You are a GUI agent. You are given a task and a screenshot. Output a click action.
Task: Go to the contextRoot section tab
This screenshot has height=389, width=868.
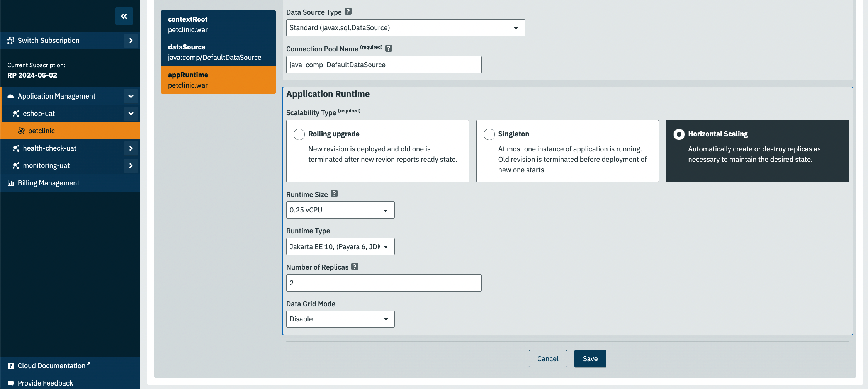click(x=218, y=24)
